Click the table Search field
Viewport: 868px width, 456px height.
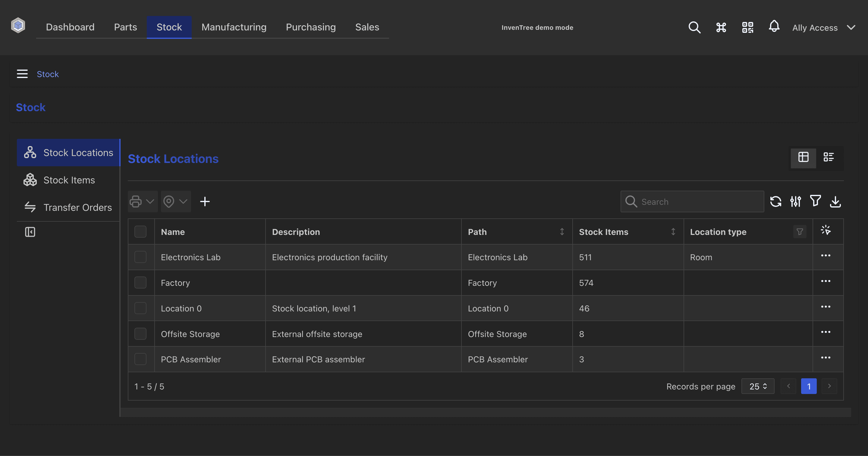pos(692,201)
